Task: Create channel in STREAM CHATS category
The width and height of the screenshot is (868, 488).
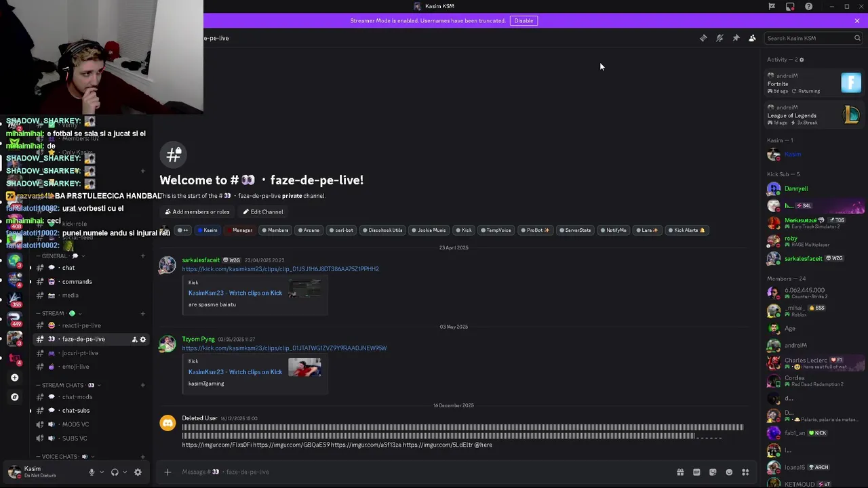Action: (143, 385)
